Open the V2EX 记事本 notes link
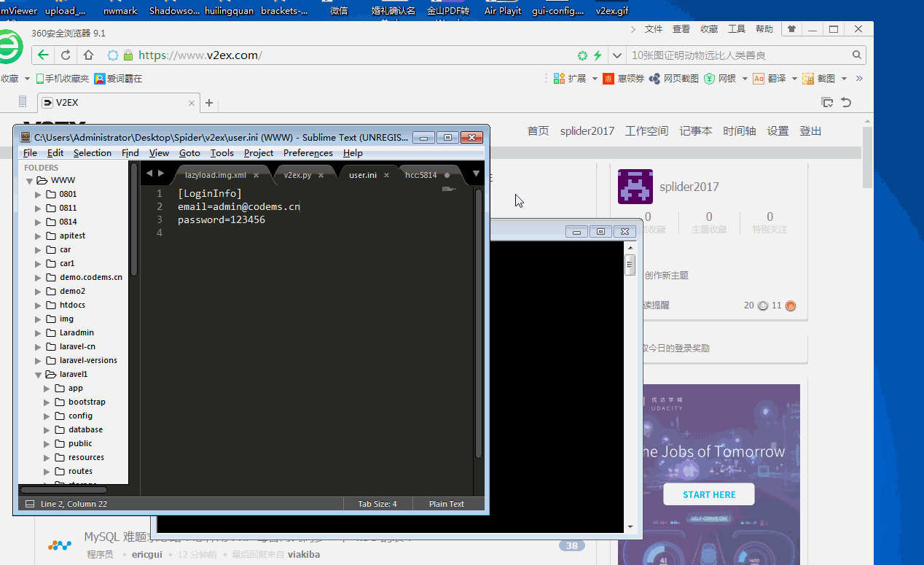Screen dimensions: 924x565 [696, 131]
